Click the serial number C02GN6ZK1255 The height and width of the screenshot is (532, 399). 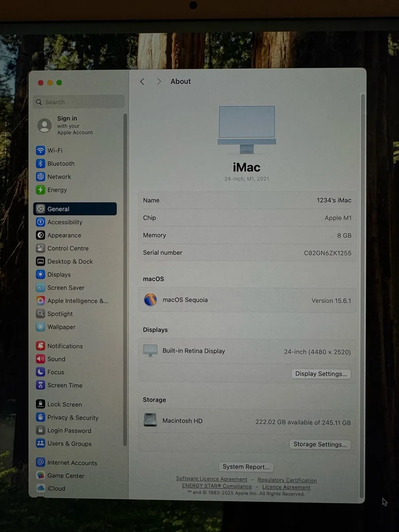pos(328,253)
